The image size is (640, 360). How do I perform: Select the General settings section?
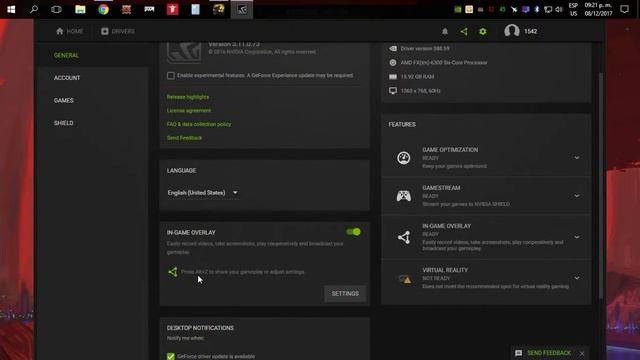point(66,55)
